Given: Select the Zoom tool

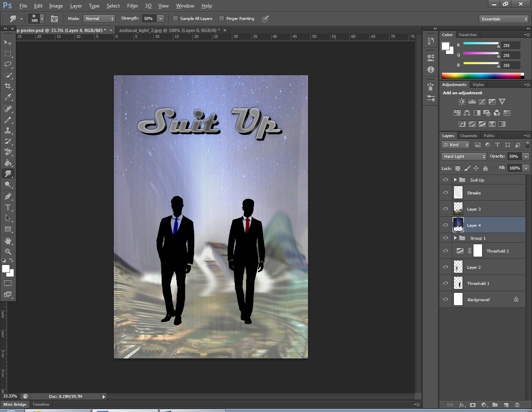Looking at the screenshot, I should click(x=8, y=252).
